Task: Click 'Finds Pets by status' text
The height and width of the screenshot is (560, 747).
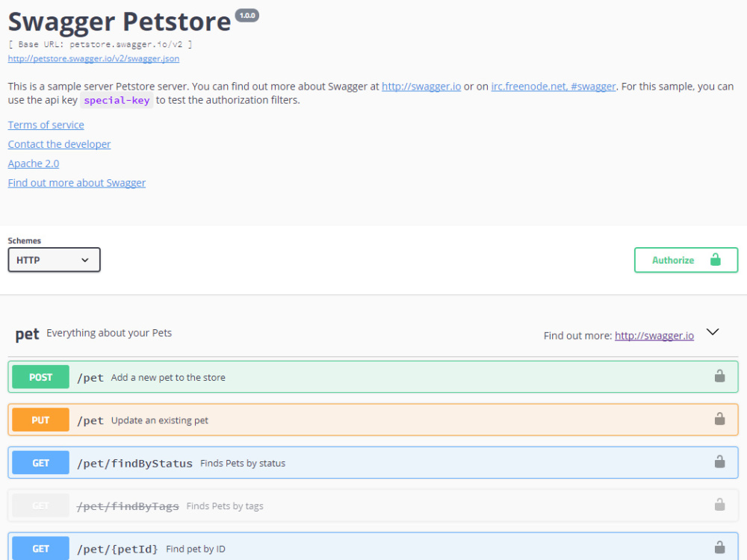Action: 243,464
